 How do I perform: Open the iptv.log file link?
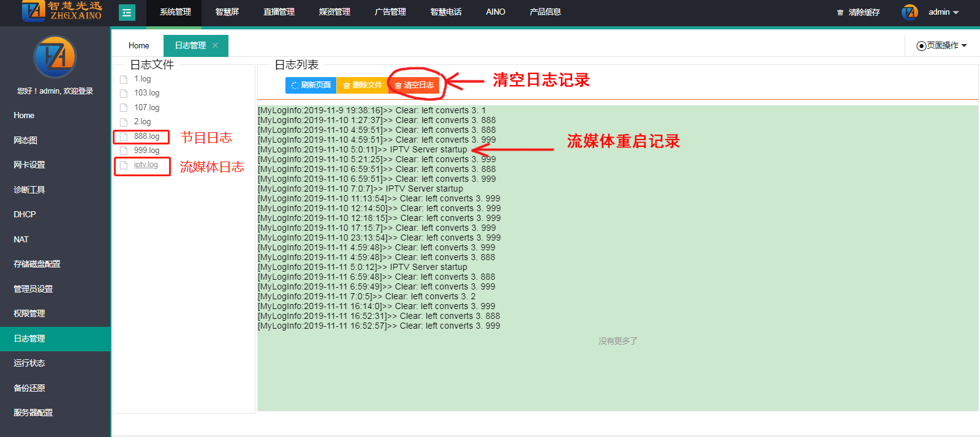tap(146, 165)
